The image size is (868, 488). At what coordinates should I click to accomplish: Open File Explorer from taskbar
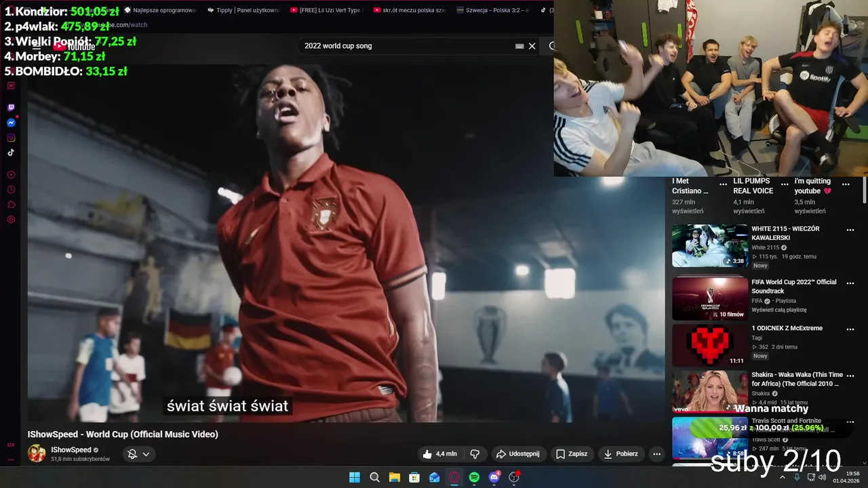[x=394, y=477]
